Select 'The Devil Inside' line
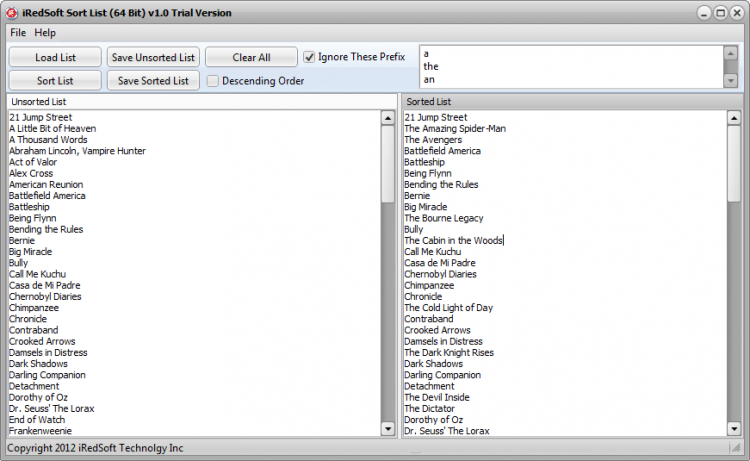The image size is (750, 461). pyautogui.click(x=437, y=397)
